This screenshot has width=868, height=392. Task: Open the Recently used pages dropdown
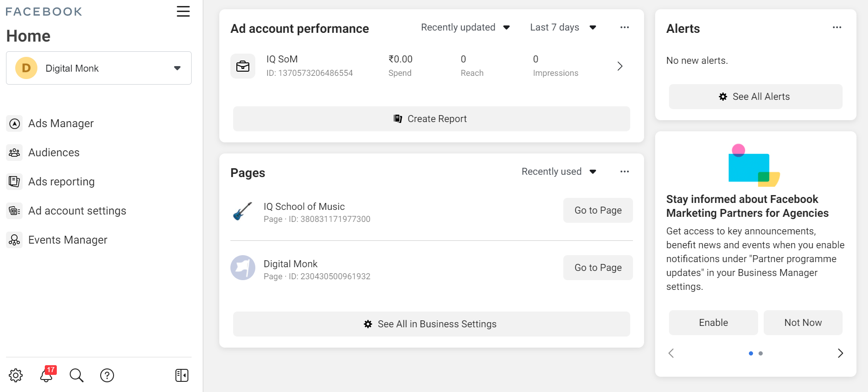(x=559, y=171)
